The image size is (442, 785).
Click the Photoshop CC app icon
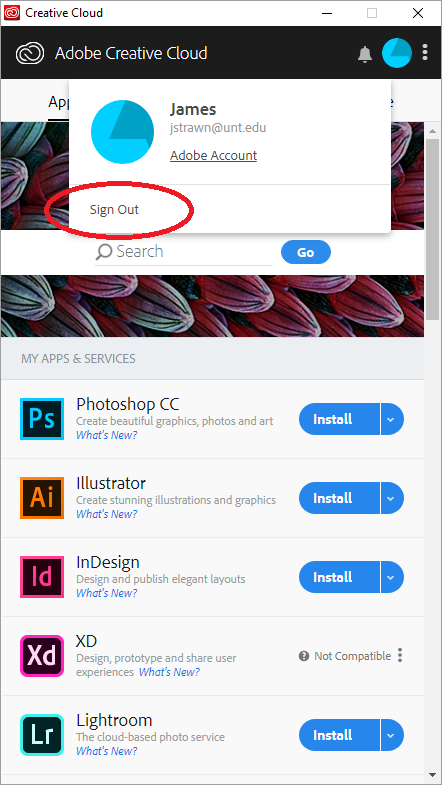(x=42, y=419)
